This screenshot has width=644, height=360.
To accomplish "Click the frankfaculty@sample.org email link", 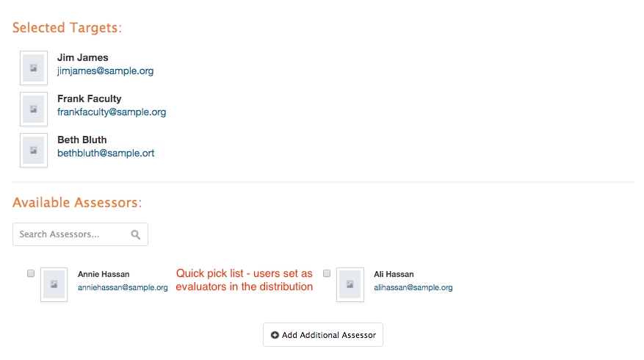I will coord(112,112).
